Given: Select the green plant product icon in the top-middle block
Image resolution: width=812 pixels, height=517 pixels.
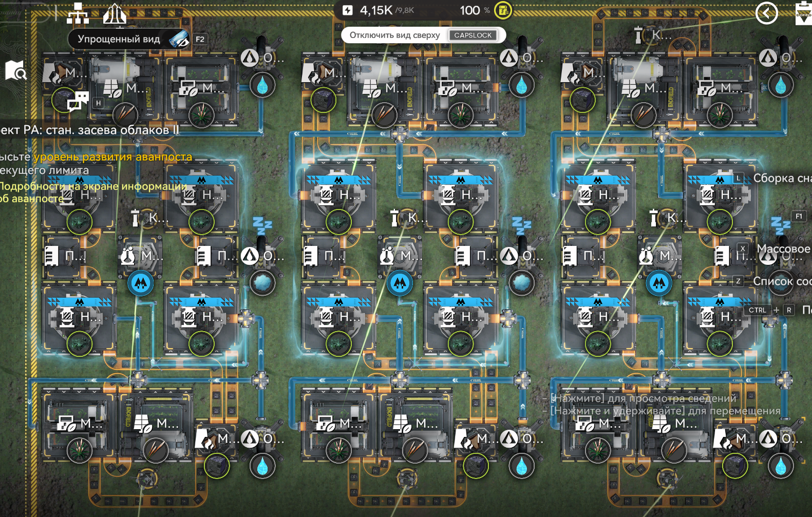Looking at the screenshot, I should [461, 114].
